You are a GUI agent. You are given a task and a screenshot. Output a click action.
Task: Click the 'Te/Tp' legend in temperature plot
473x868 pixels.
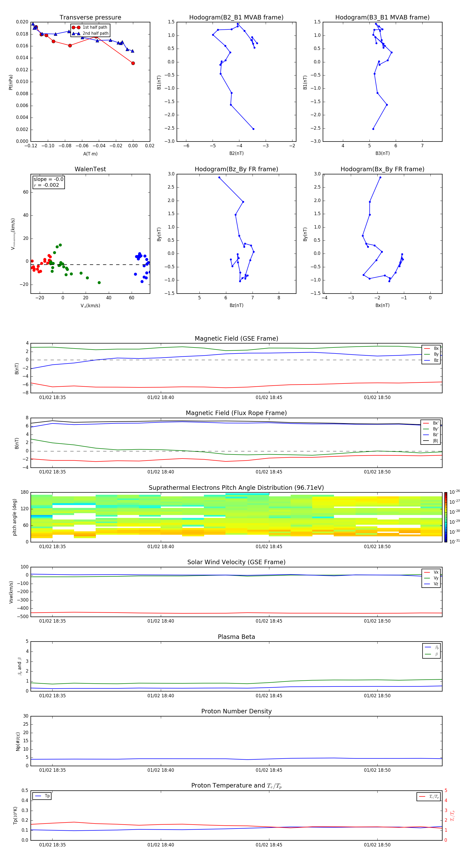pyautogui.click(x=429, y=796)
